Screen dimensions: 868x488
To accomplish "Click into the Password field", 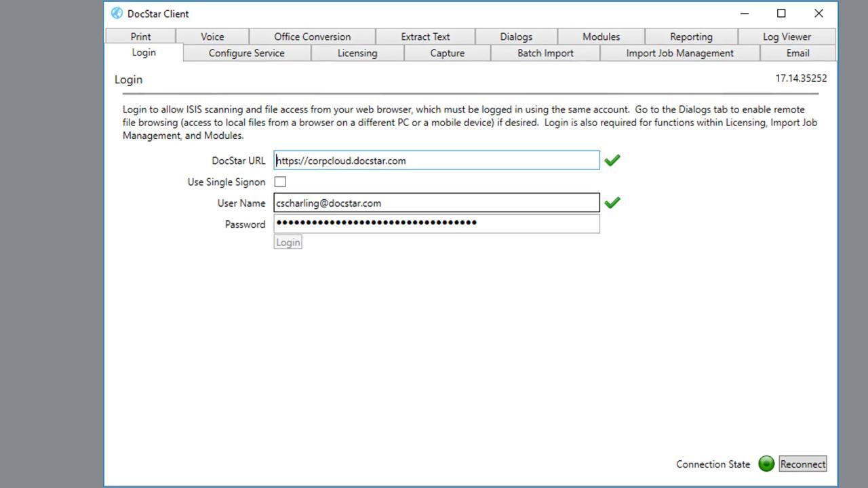I will click(x=437, y=224).
